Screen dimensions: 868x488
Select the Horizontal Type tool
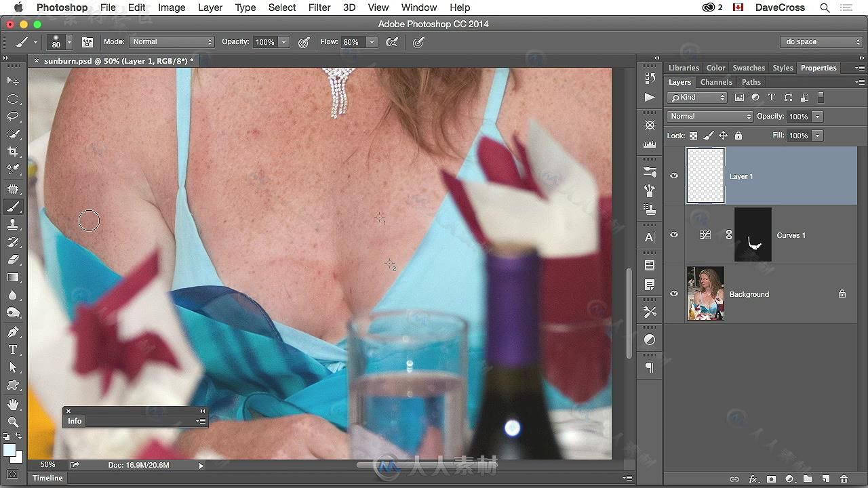coord(13,350)
